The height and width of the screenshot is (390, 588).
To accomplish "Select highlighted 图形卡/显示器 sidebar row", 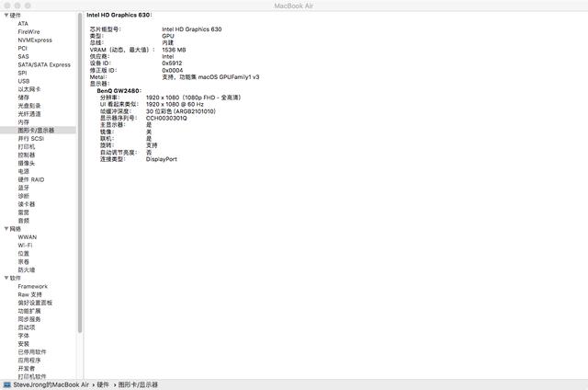I will [38, 131].
